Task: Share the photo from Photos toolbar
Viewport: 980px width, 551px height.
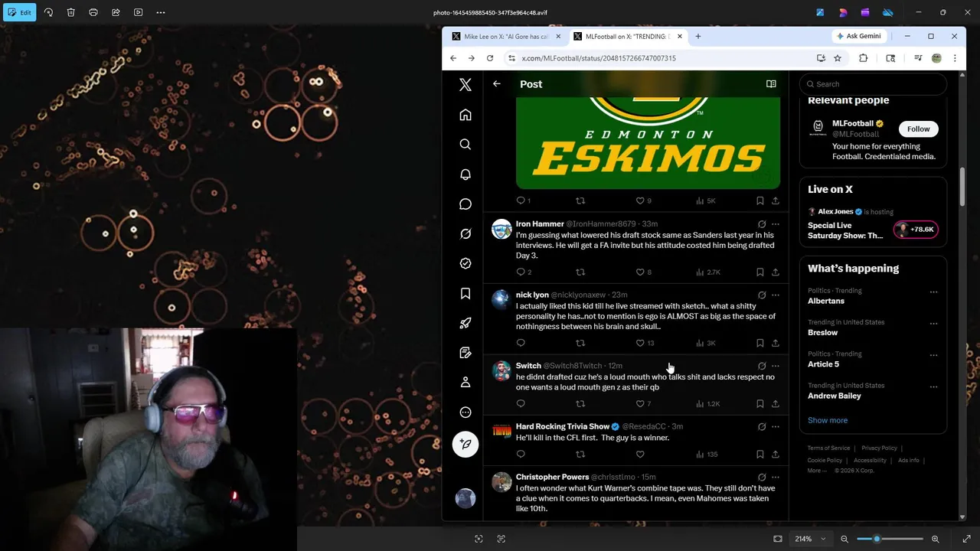Action: pos(116,12)
